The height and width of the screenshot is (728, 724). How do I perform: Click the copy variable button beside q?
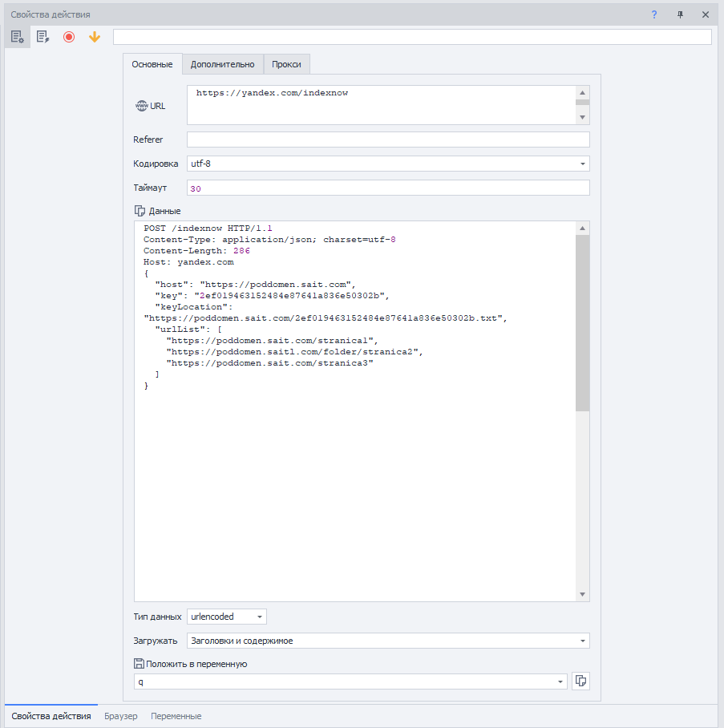click(580, 681)
